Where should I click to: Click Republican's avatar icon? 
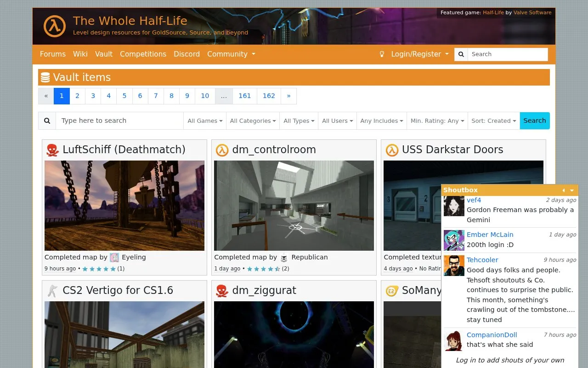coord(284,258)
